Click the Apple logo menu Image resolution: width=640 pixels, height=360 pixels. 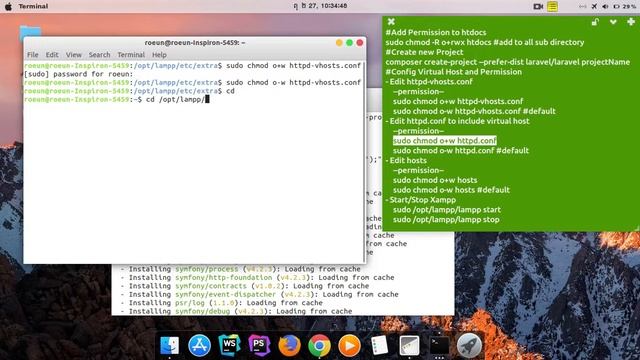(x=8, y=6)
